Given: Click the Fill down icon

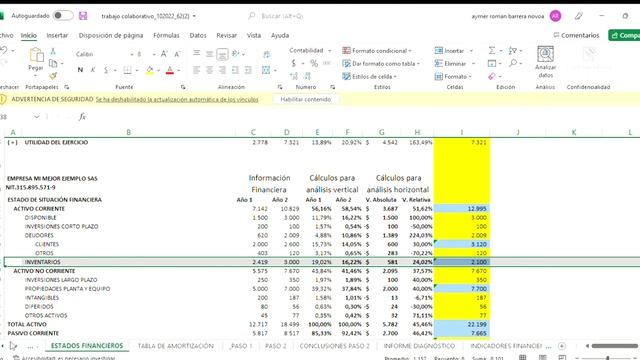Looking at the screenshot, I should pyautogui.click(x=492, y=63).
